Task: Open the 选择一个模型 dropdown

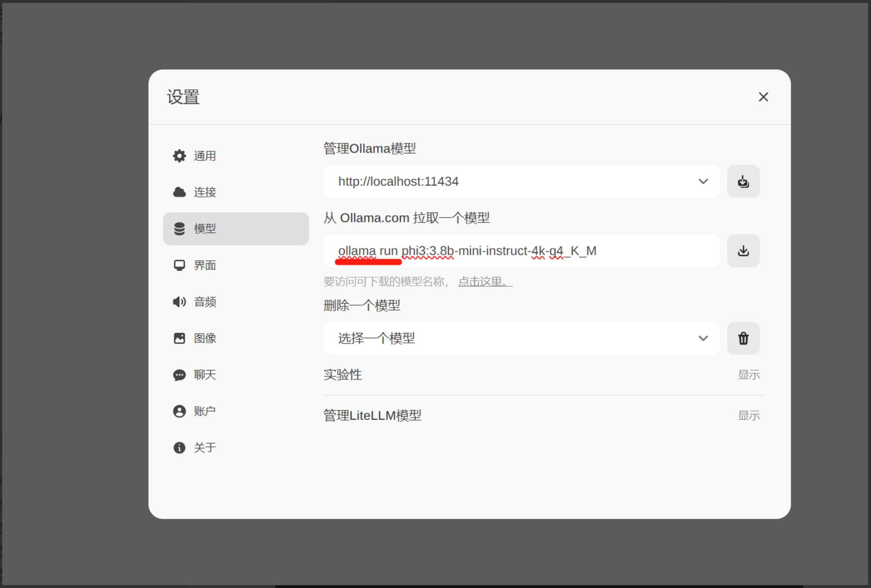Action: (x=521, y=338)
